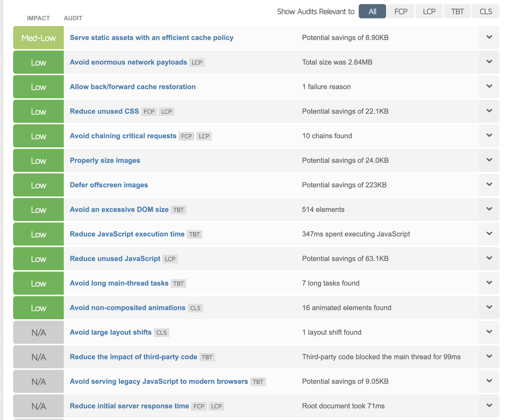Open Avoid serving legacy JavaScript link
Viewport: 505px width, 420px height.
click(159, 381)
